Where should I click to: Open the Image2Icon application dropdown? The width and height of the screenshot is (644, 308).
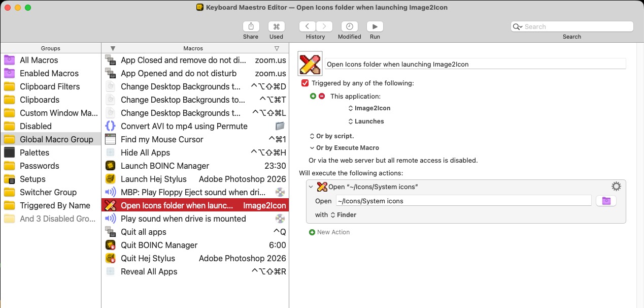pyautogui.click(x=369, y=108)
